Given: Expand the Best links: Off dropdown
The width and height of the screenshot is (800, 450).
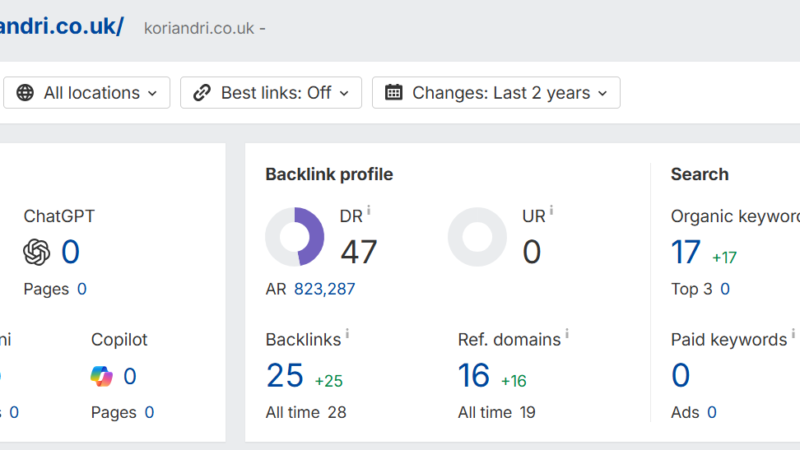Looking at the screenshot, I should tap(271, 93).
